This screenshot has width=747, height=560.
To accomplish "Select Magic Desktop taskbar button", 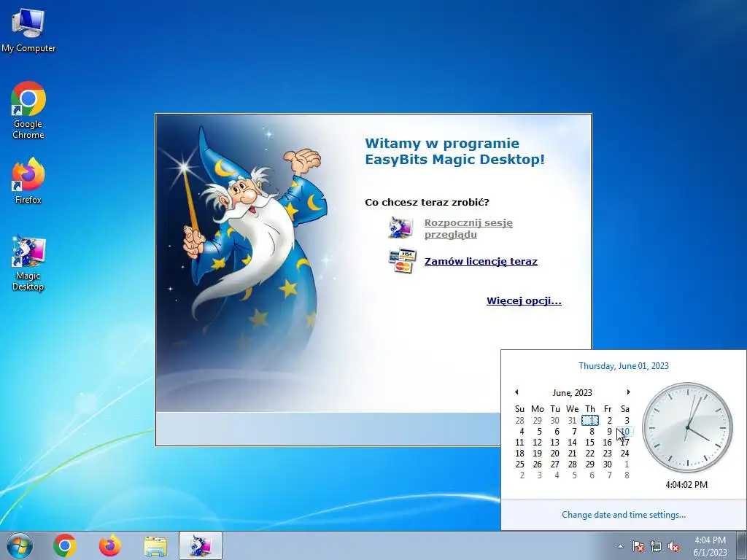I will (x=201, y=545).
